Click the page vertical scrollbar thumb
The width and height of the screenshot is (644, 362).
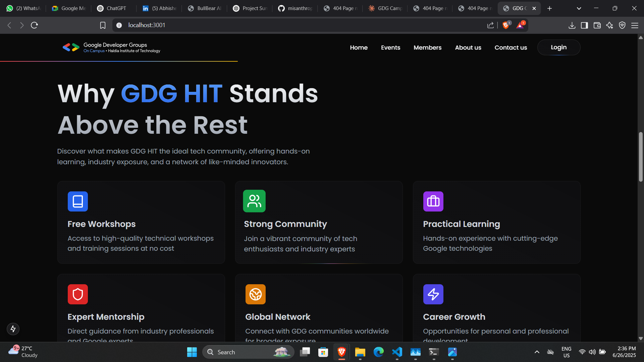[641, 157]
